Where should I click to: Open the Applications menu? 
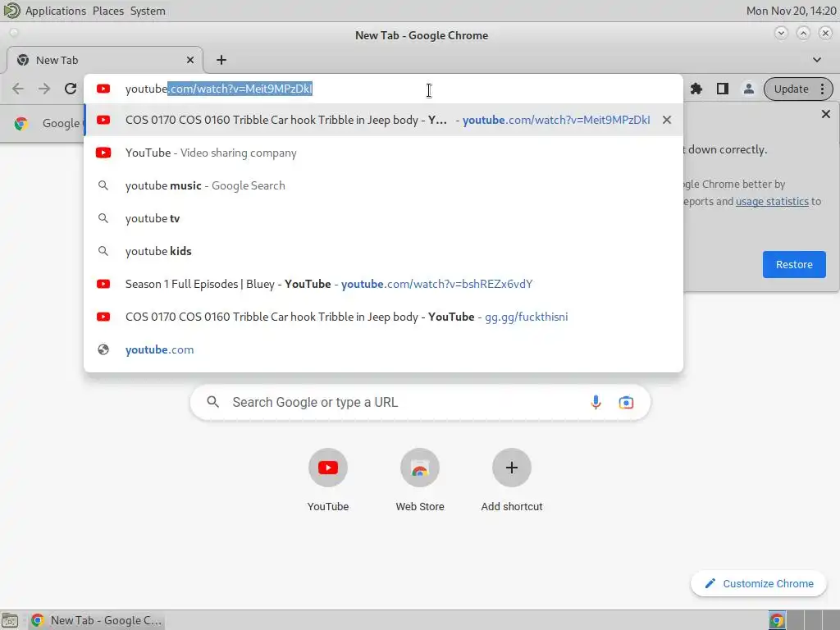pyautogui.click(x=55, y=11)
